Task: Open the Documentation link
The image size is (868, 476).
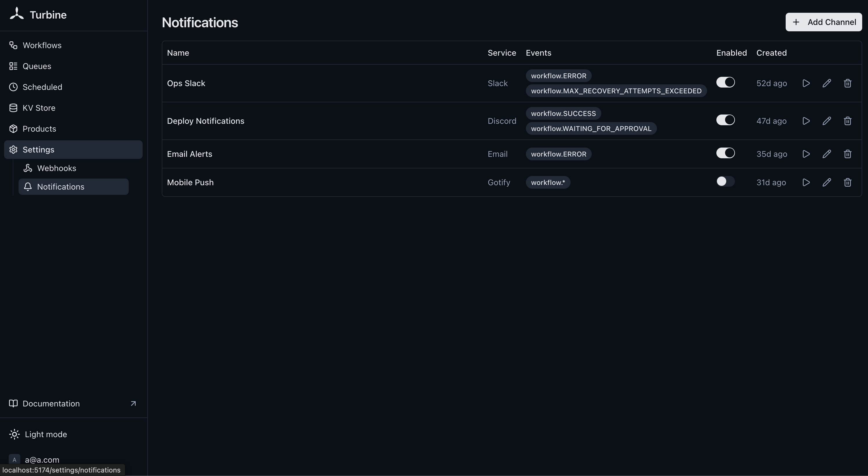Action: point(73,404)
